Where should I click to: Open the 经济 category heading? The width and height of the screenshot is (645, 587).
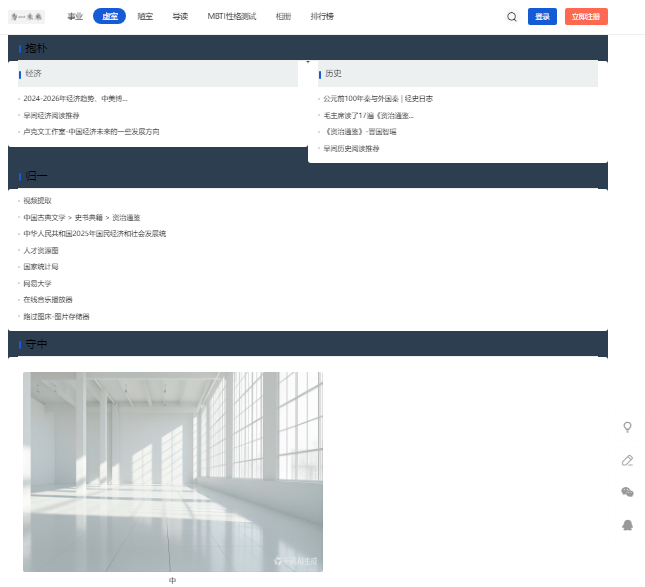(33, 73)
